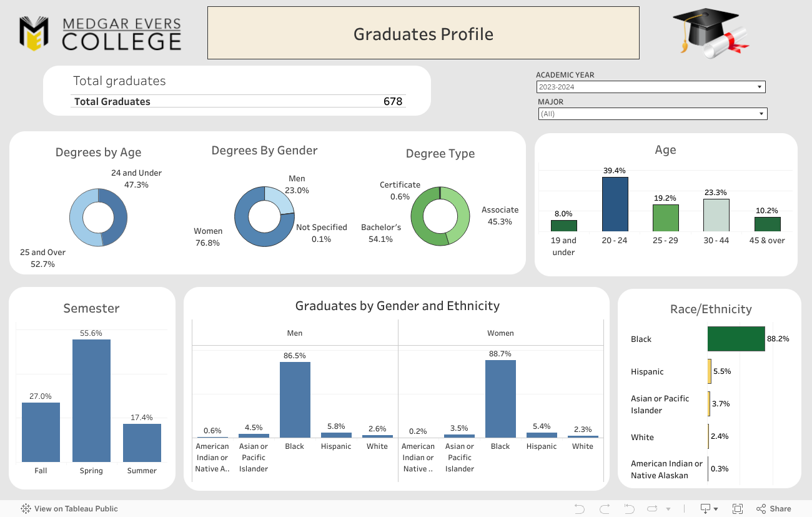This screenshot has width=812, height=517.
Task: Click the Replay animation icon
Action: [653, 509]
